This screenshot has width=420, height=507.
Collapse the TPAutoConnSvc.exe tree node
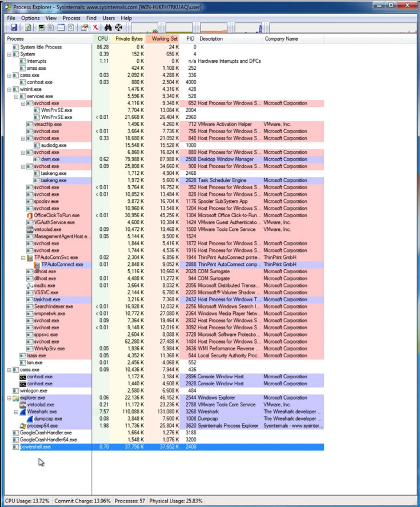(x=23, y=258)
